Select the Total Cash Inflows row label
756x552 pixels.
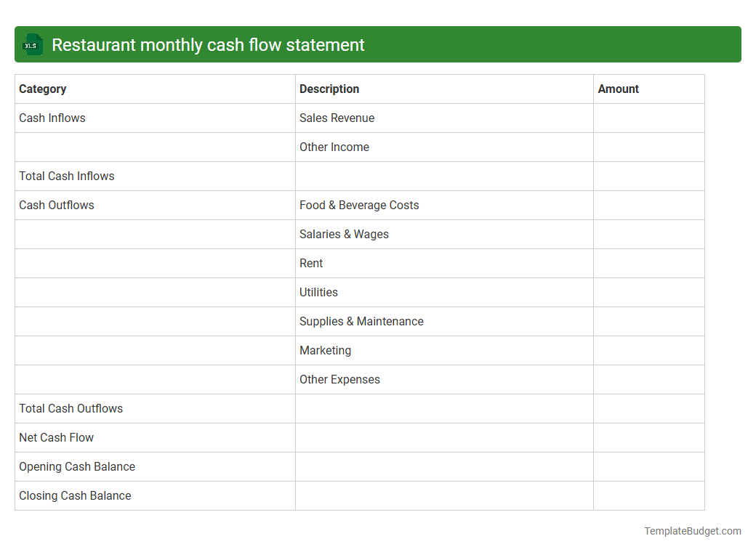click(66, 176)
